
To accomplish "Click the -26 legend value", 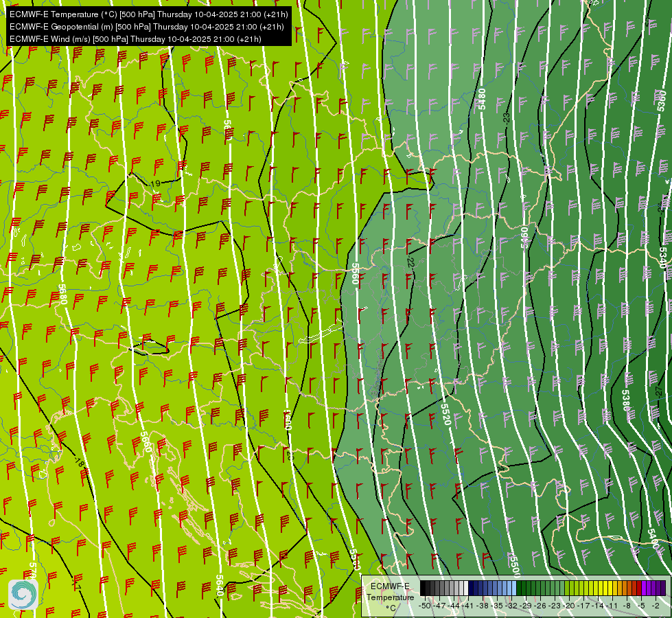I will tap(542, 606).
